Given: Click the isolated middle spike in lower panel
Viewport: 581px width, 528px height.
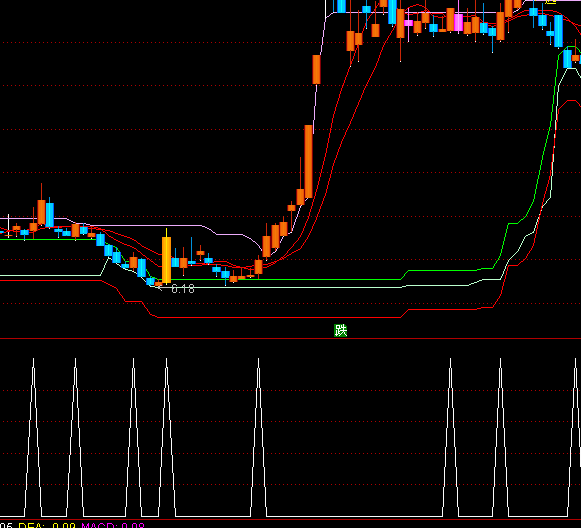Looking at the screenshot, I should [x=258, y=437].
